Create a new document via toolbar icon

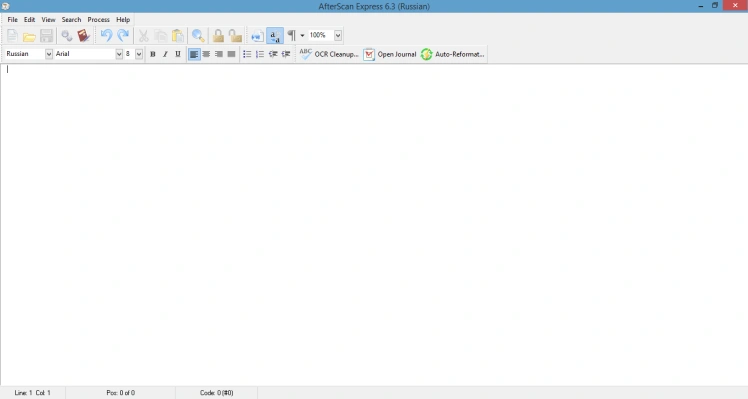(x=12, y=36)
